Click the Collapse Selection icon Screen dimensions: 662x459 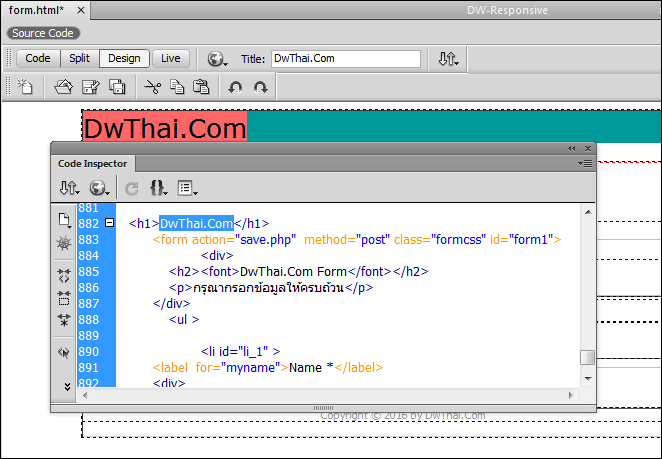click(x=64, y=298)
